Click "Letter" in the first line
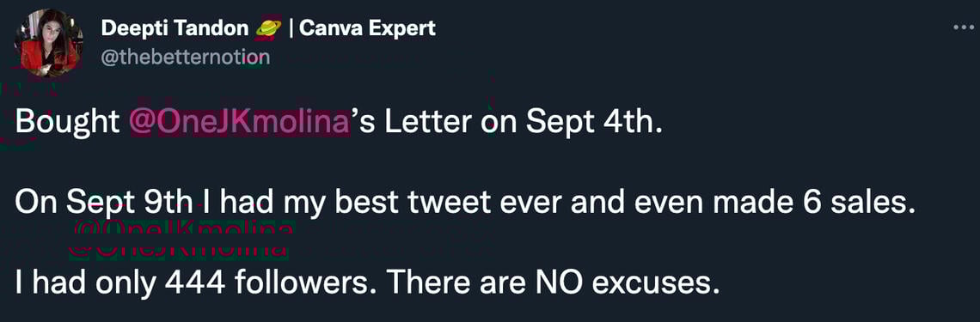980x322 pixels. coord(428,123)
